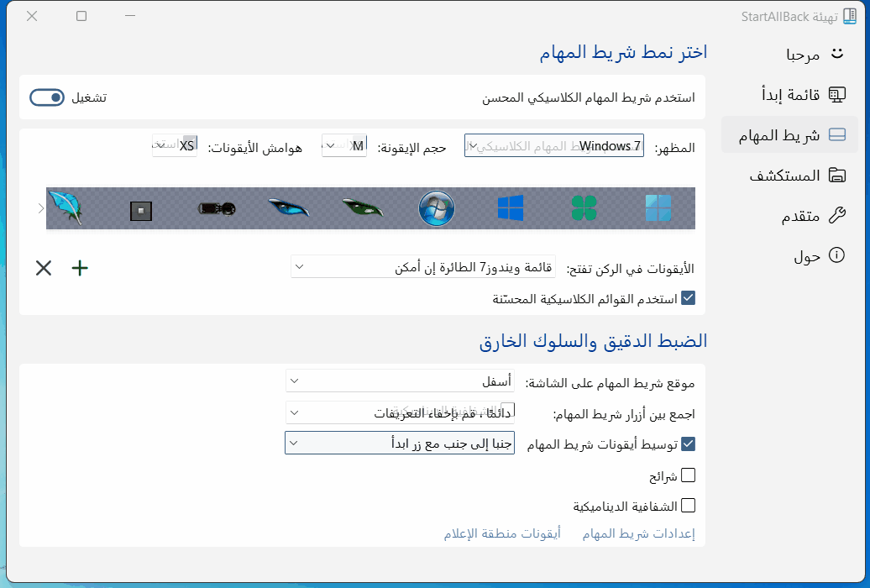
Task: Open إعدادات شريط المهام link
Action: (638, 533)
